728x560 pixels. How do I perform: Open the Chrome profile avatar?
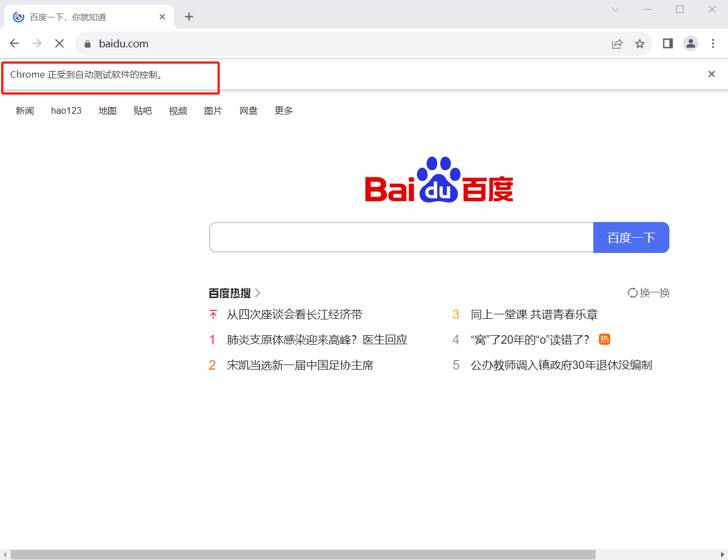click(691, 43)
